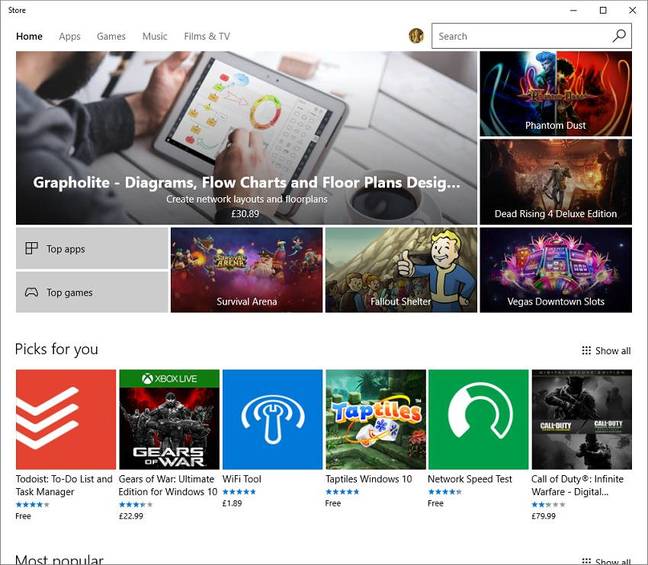Open the Top apps button

point(92,248)
